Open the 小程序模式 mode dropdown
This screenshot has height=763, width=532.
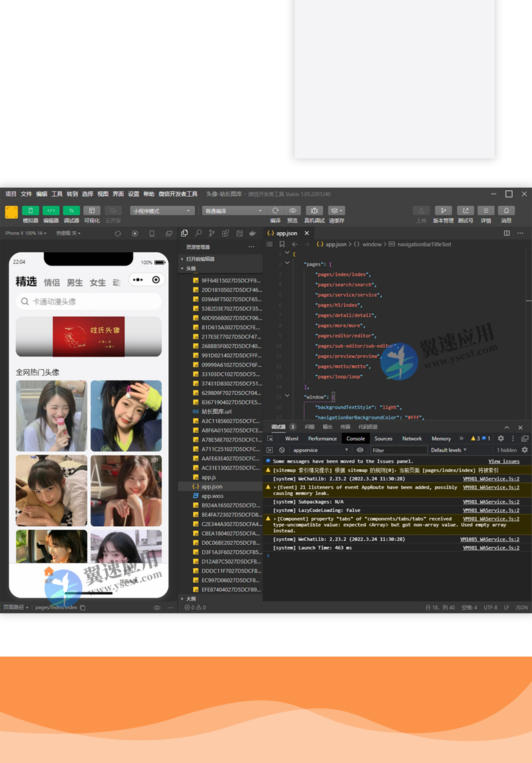coord(162,211)
